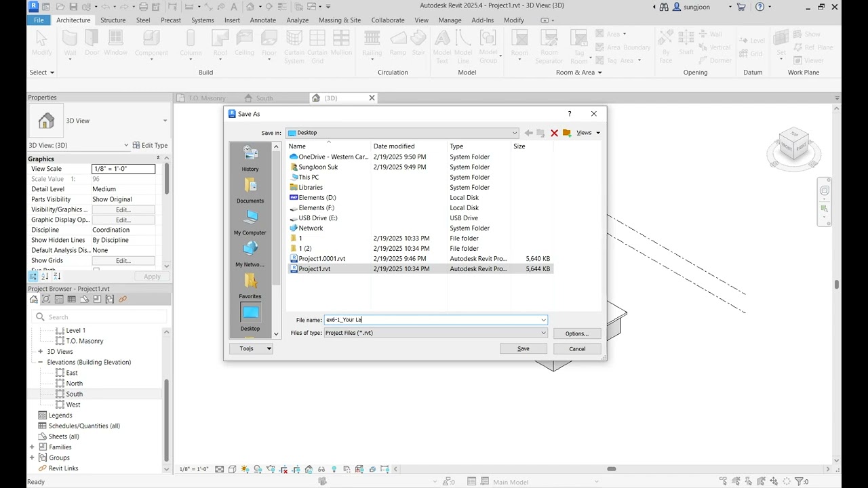Click the red Delete icon in Save As toolbar
The height and width of the screenshot is (488, 868).
click(554, 133)
